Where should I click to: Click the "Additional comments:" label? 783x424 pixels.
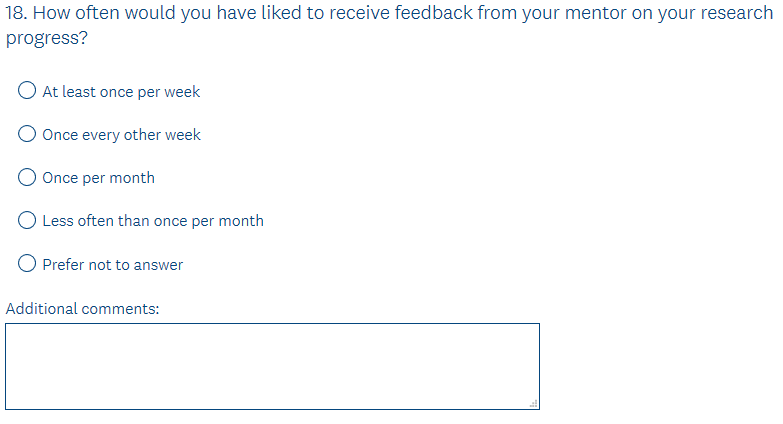[82, 309]
